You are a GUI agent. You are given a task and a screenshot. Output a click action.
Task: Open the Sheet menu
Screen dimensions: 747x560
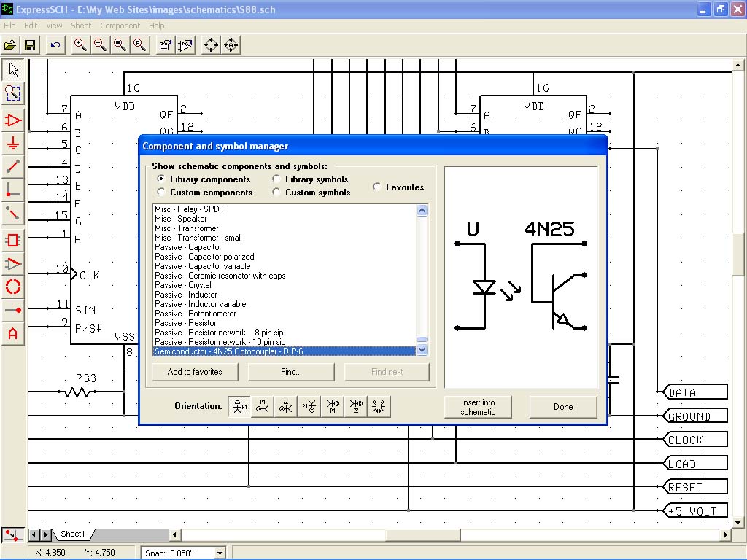tap(81, 26)
